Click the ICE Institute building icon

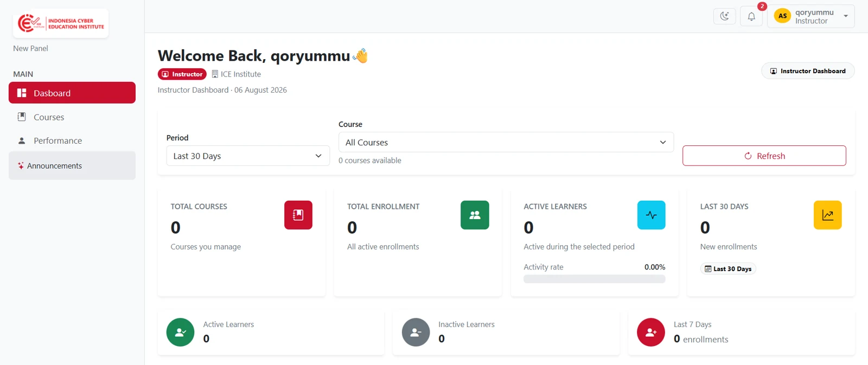tap(215, 74)
